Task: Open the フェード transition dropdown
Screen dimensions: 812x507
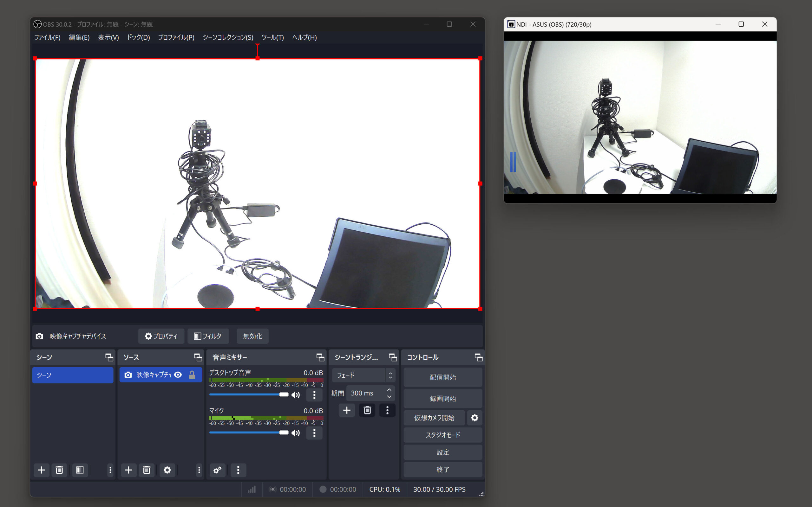Action: (363, 375)
